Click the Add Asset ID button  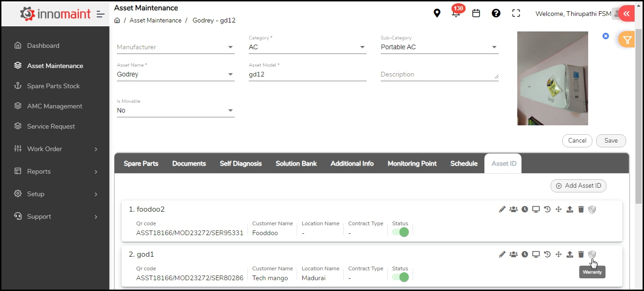coord(578,186)
